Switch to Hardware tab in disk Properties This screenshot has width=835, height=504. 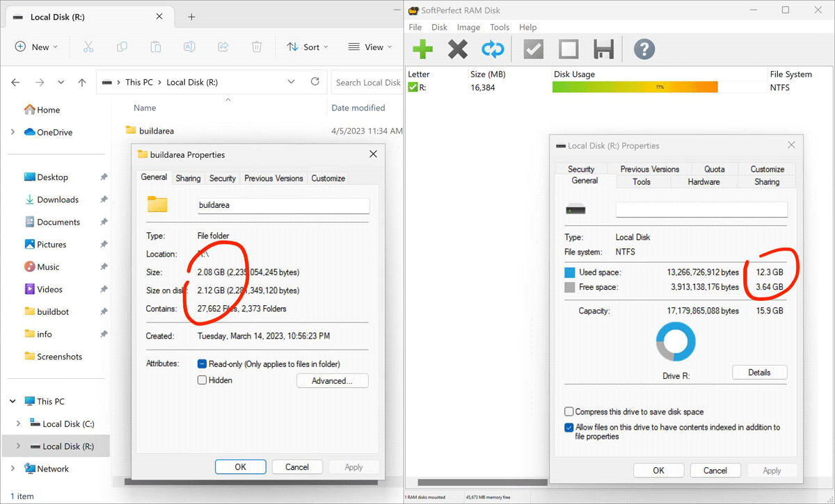point(703,181)
